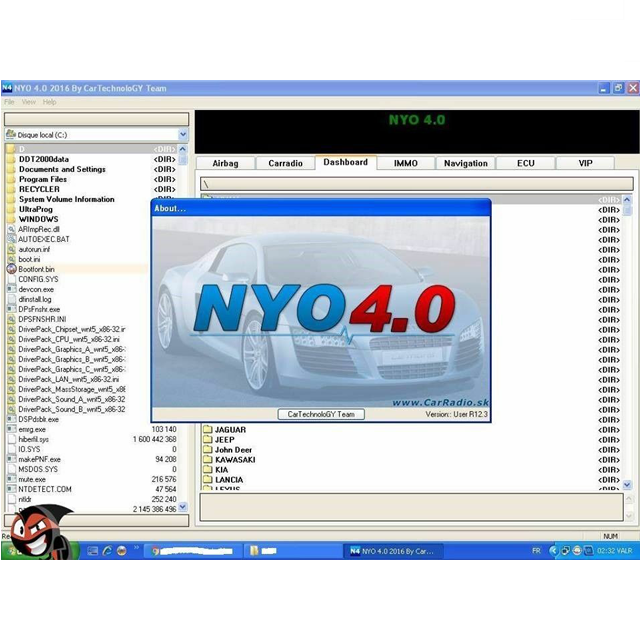Select the hiberfil.sys file
Screen dimensions: 640x640
33,439
